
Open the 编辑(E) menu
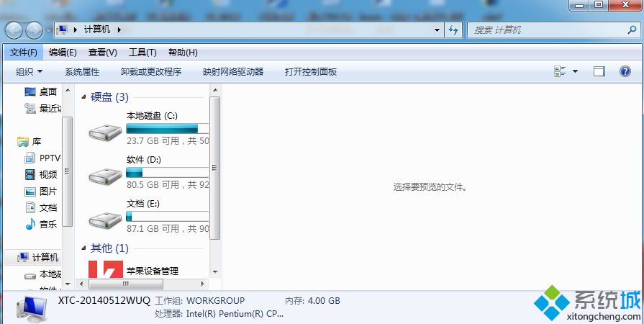coord(63,53)
